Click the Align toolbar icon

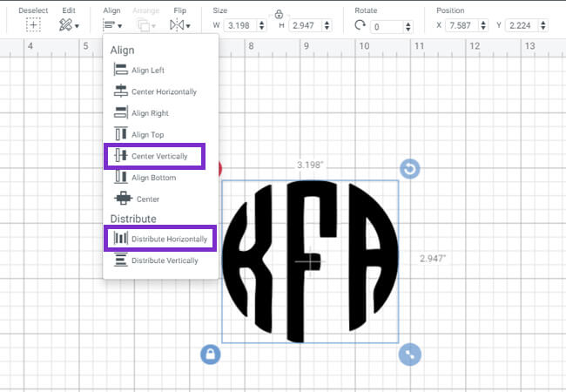coord(109,25)
